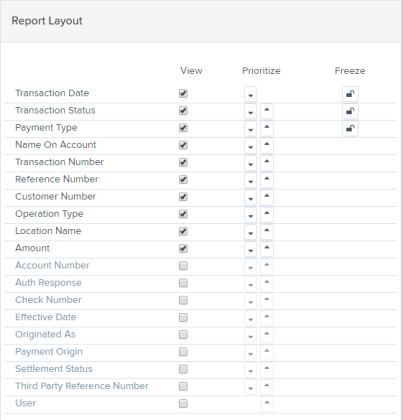Move Payment Type down in priority
This screenshot has width=403, height=420.
[x=250, y=129]
